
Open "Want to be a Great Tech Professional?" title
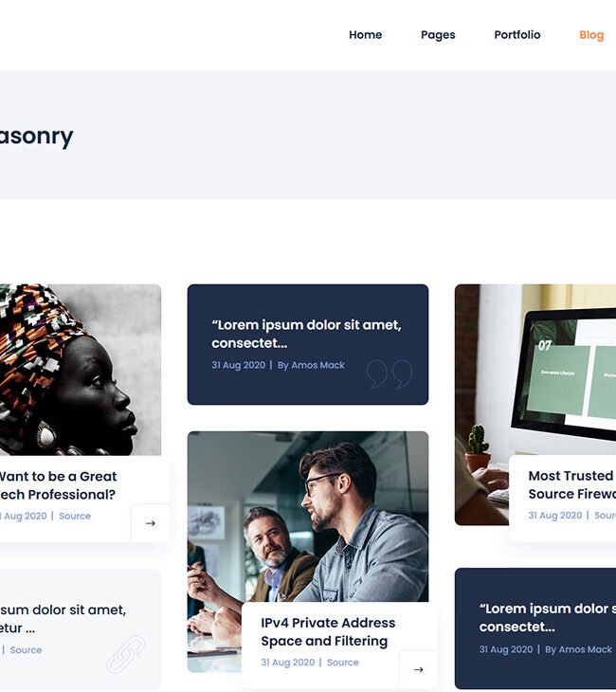[58, 485]
